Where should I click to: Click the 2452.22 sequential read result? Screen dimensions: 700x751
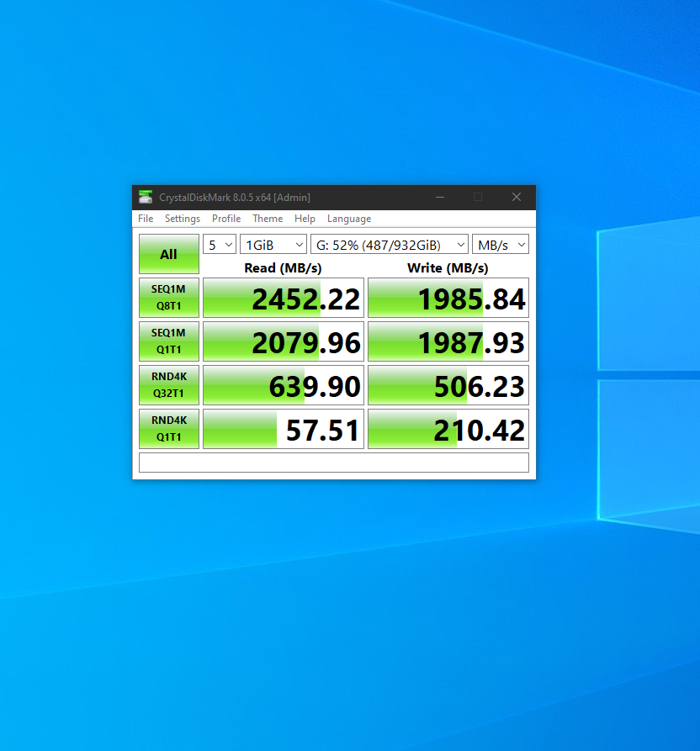tap(284, 298)
